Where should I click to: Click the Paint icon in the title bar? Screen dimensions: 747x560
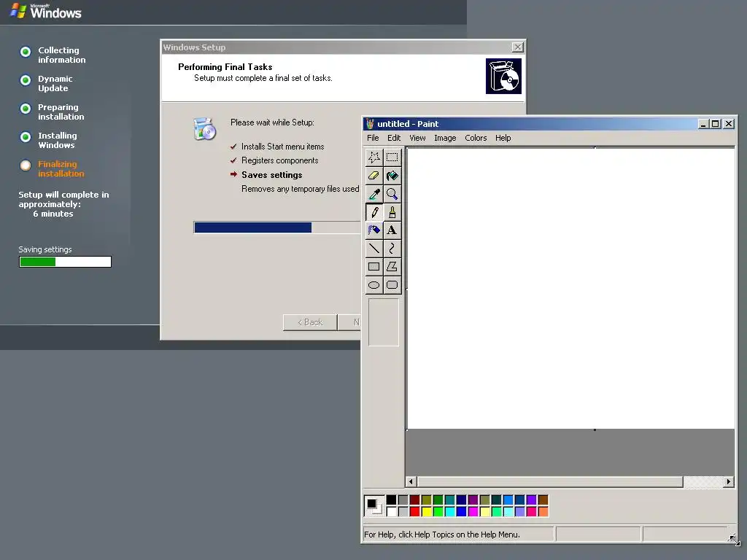click(370, 124)
